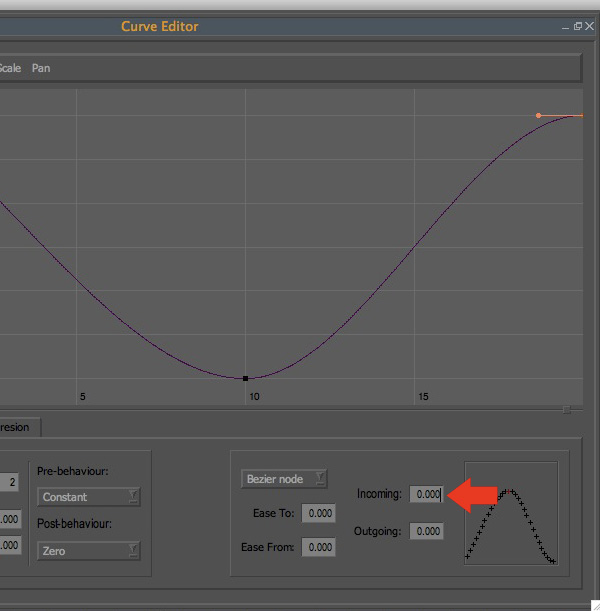Click the horizontal scrollbar handle below graph

click(x=567, y=410)
